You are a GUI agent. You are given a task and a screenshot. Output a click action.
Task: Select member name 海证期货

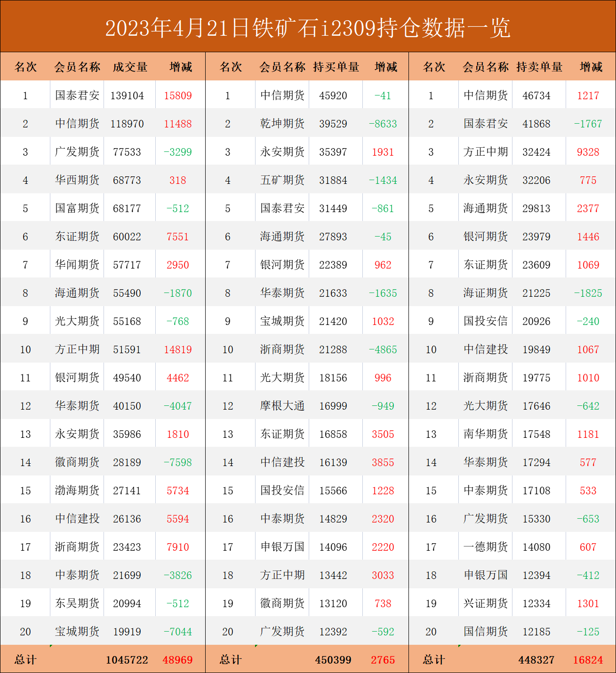point(486,293)
